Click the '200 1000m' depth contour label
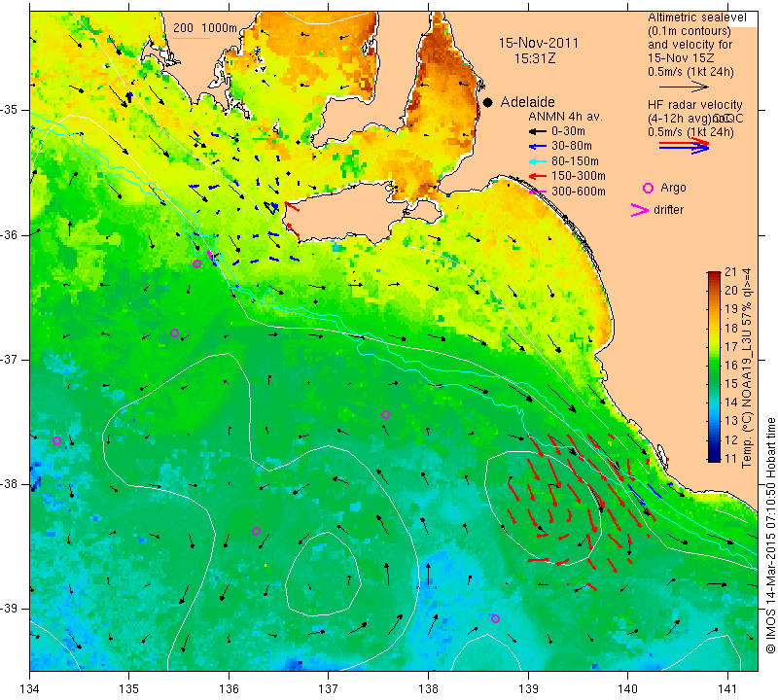Screen dimensions: 778x700 (x=205, y=28)
